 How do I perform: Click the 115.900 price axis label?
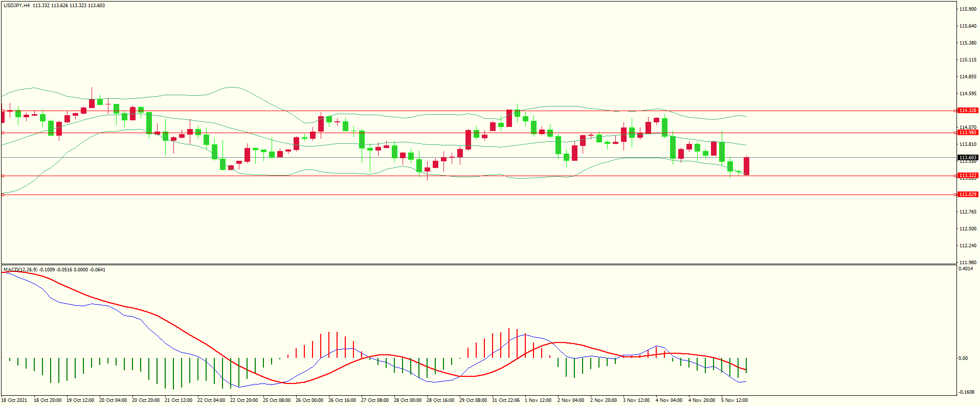pos(968,9)
